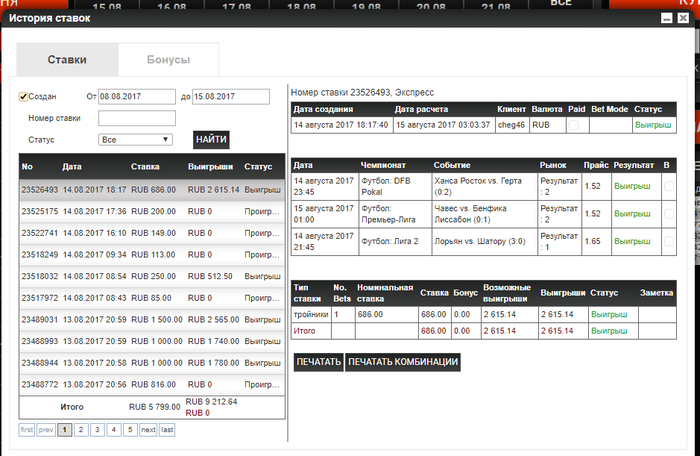700x456 pixels.
Task: Click the ВСЕ tab behind dialog
Action: pos(561,4)
